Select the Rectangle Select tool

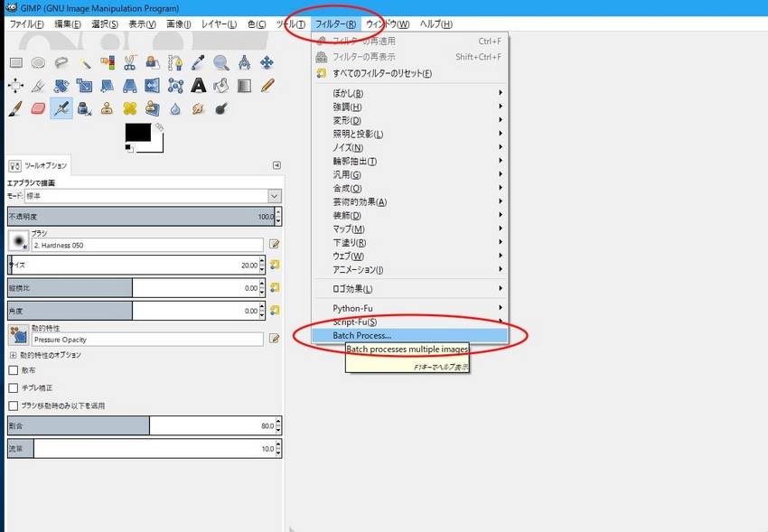16,62
